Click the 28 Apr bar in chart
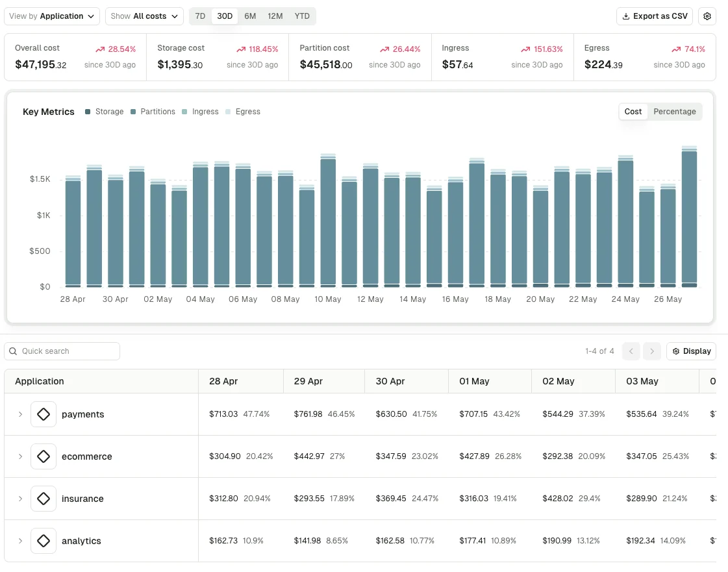The width and height of the screenshot is (728, 572). coord(73,231)
